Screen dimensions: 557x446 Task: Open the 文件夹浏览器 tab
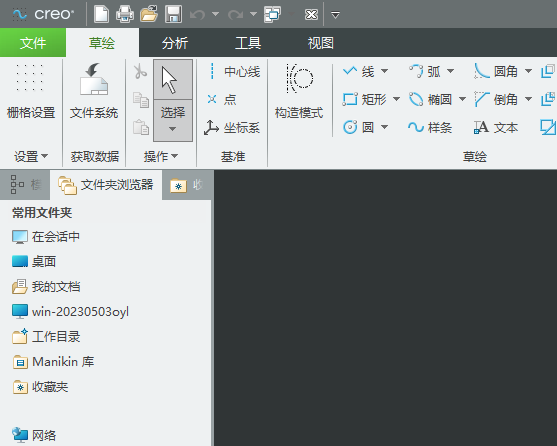pos(106,185)
